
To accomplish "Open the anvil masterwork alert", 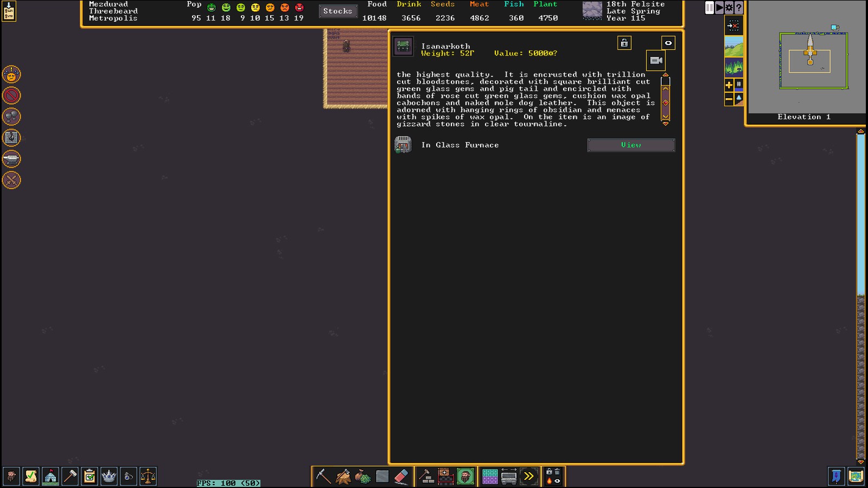I will pos(11,159).
